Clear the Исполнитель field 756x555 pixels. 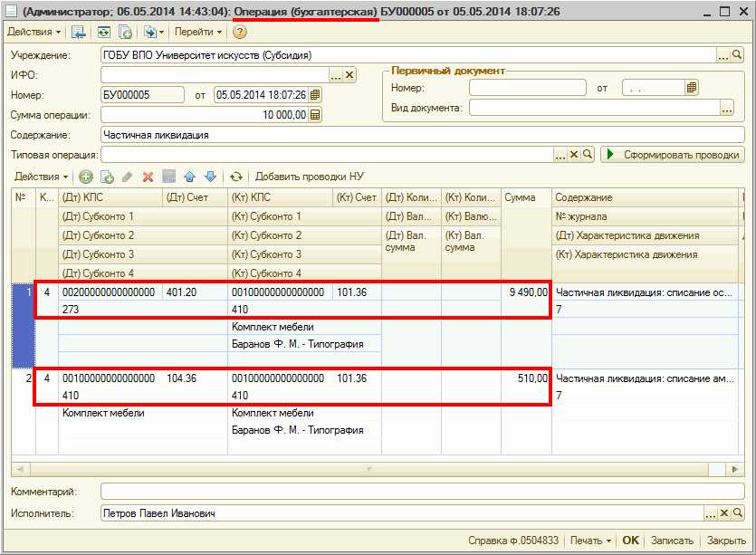[723, 513]
